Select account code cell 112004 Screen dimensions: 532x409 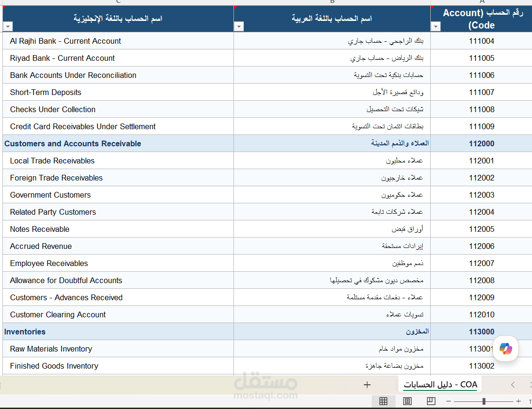coord(482,212)
